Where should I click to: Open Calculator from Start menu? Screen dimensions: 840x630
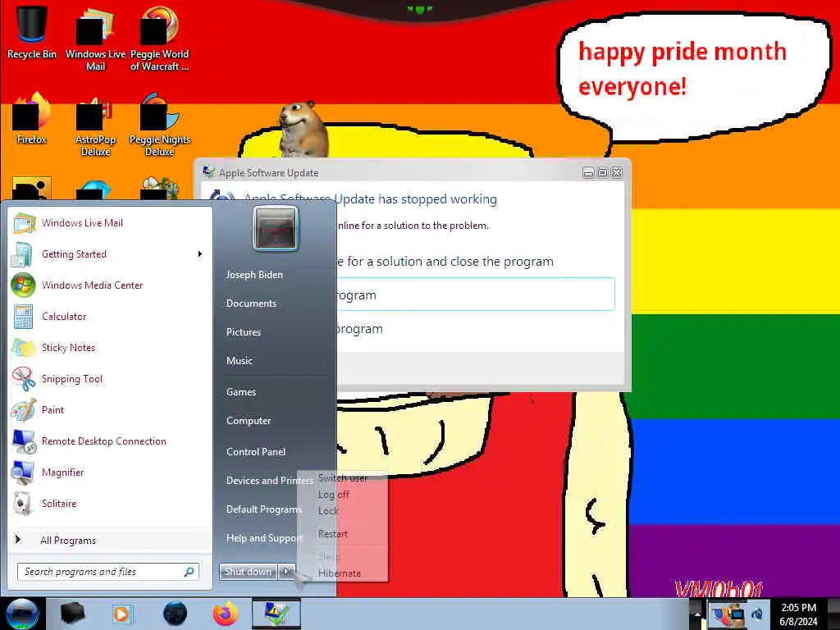pyautogui.click(x=110, y=316)
